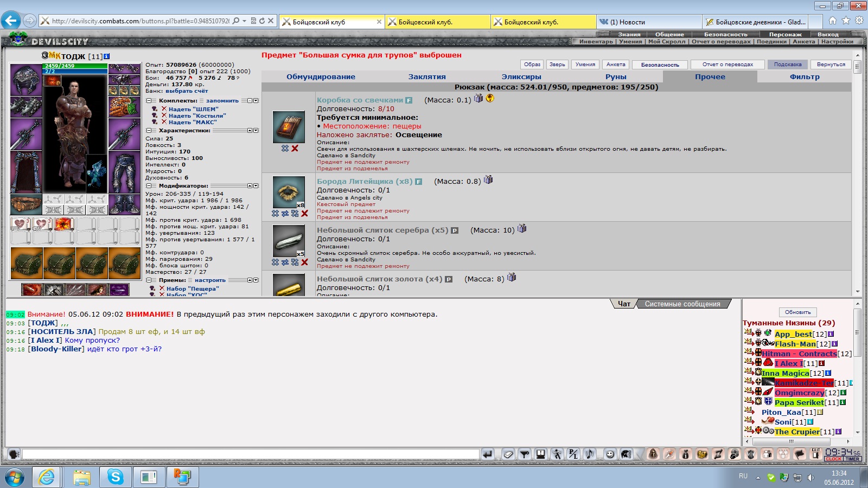Click the first green bag slot in character panel
This screenshot has height=488, width=868.
pyautogui.click(x=27, y=264)
